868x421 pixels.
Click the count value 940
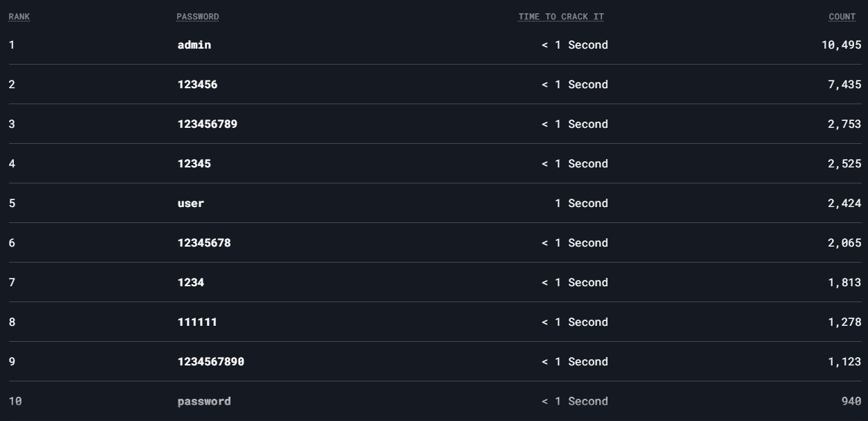click(x=851, y=402)
